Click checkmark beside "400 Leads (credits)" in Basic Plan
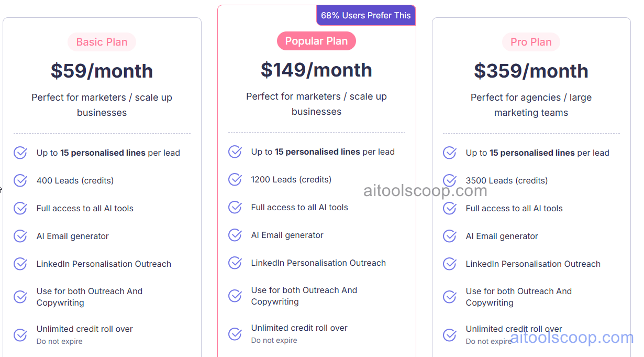 coord(20,180)
